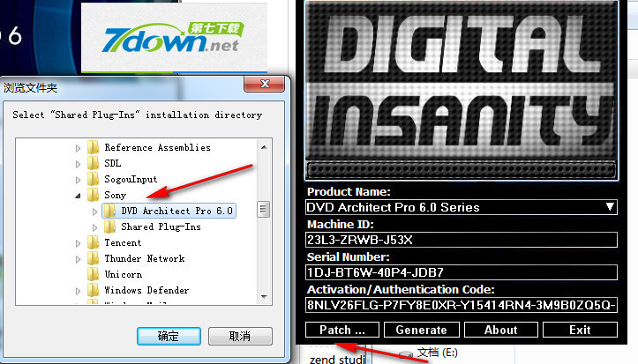Image resolution: width=638 pixels, height=364 pixels.
Task: Click the Serial Number field
Action: [x=461, y=272]
